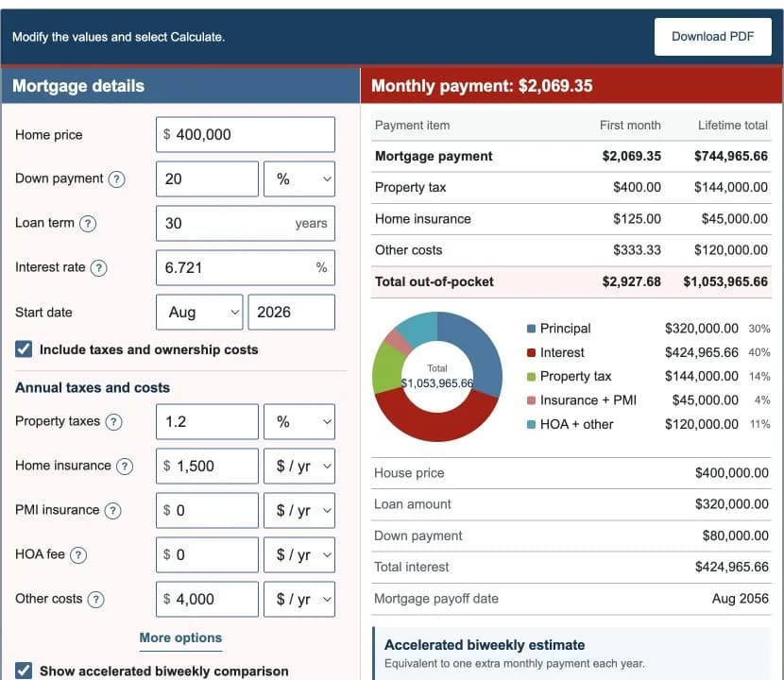Click the Insurance + PMI legend swatch
Image resolution: width=784 pixels, height=680 pixels.
(531, 400)
